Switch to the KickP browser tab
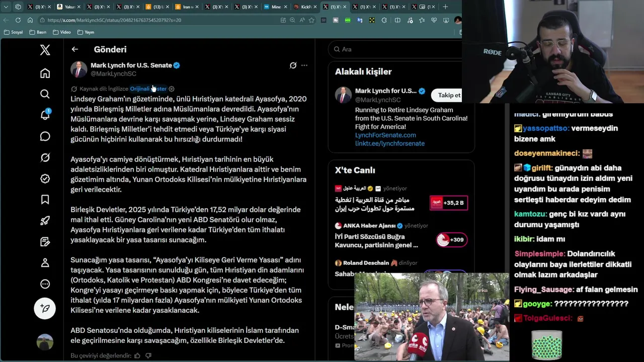 point(304,7)
